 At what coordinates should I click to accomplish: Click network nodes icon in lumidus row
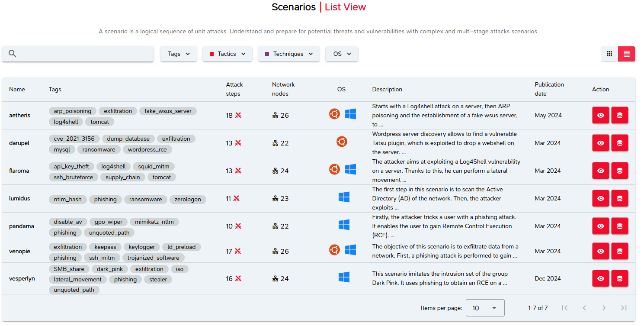[275, 199]
